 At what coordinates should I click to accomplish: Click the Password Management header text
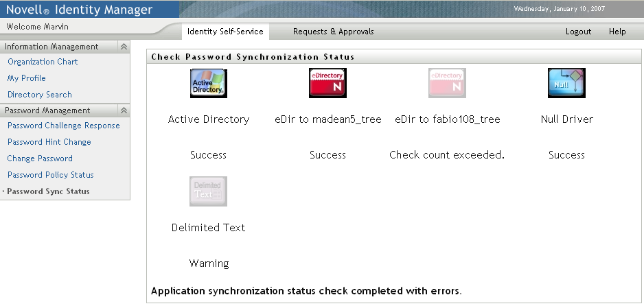47,110
